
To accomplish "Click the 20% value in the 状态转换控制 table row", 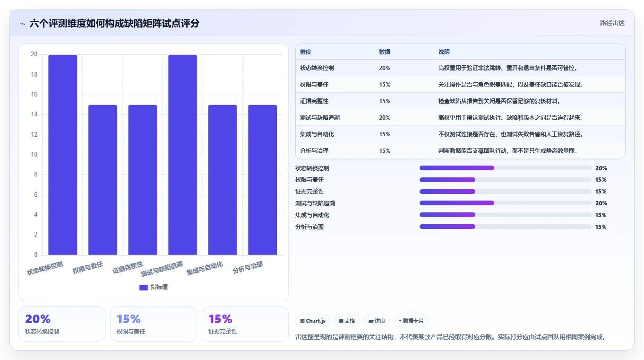I will coord(385,68).
